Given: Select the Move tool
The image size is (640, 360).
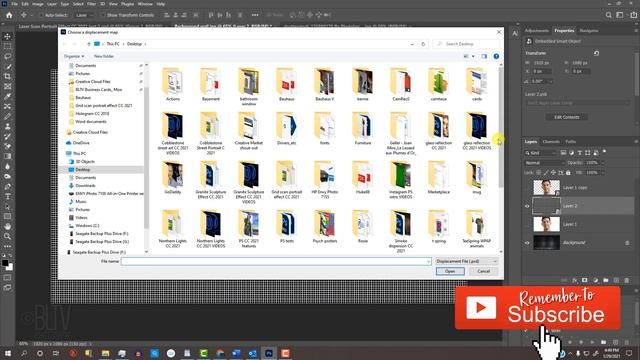Looking at the screenshot, I should 7,36.
